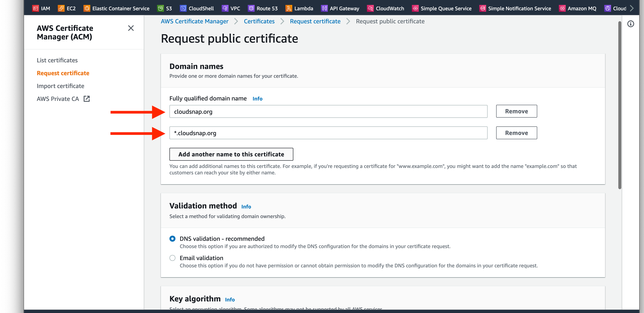Image resolution: width=644 pixels, height=313 pixels.
Task: Open the API Gateway shortcut icon
Action: point(324,8)
